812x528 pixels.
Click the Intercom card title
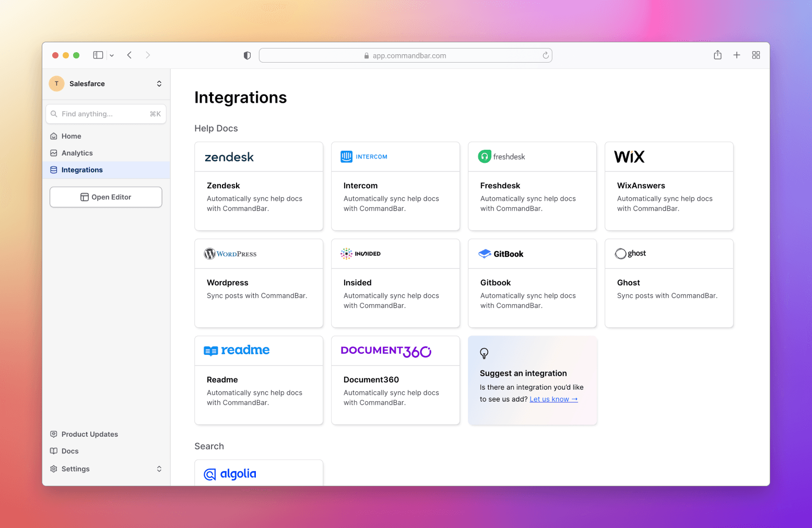coord(360,186)
